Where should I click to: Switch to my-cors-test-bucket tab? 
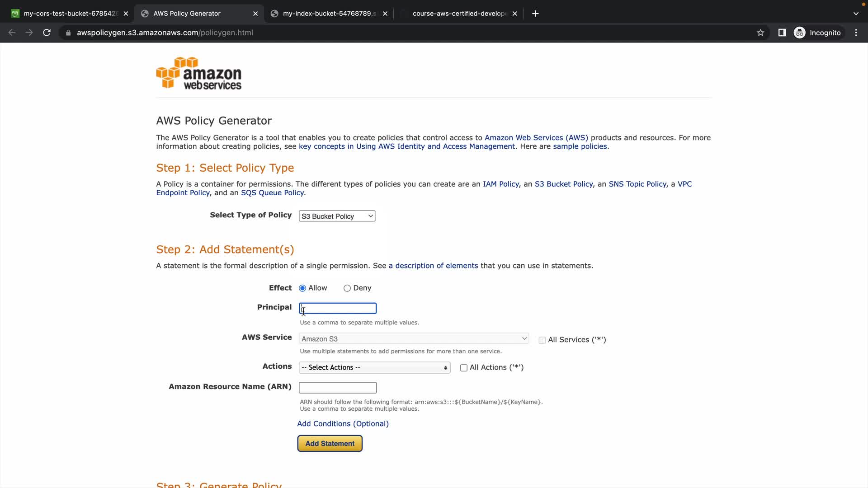coord(68,14)
